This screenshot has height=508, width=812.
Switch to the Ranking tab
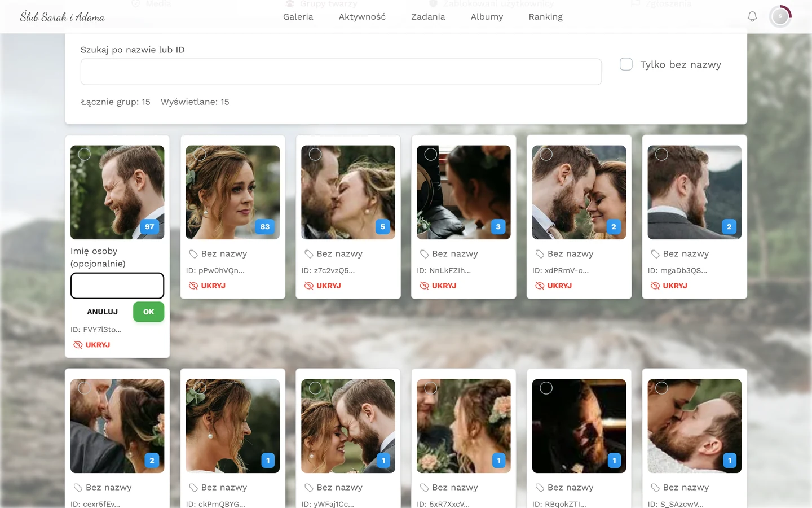coord(545,17)
